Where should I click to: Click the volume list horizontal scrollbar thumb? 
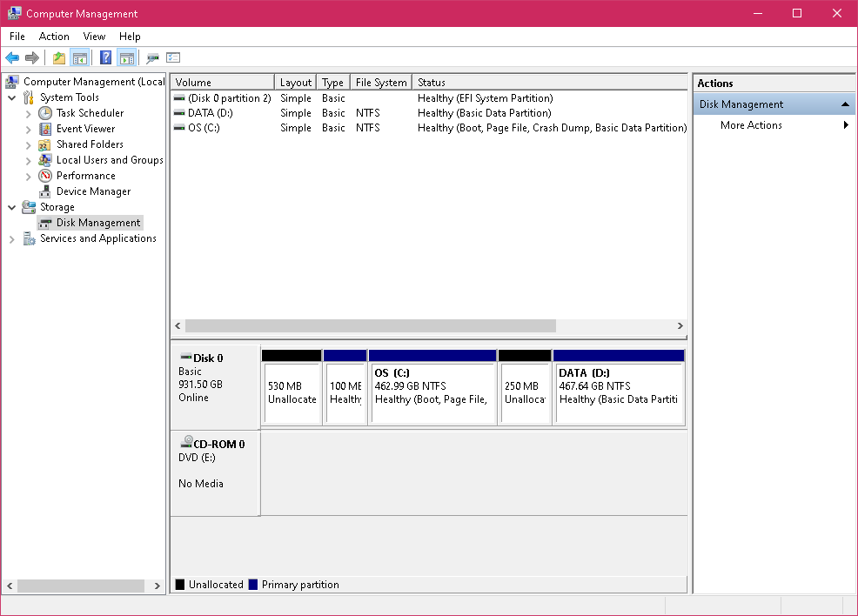(371, 326)
